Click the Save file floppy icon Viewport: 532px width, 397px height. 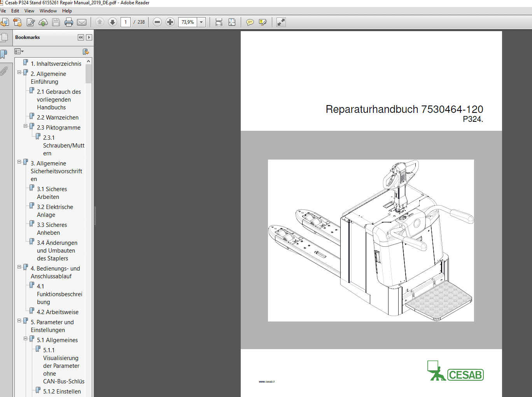56,22
